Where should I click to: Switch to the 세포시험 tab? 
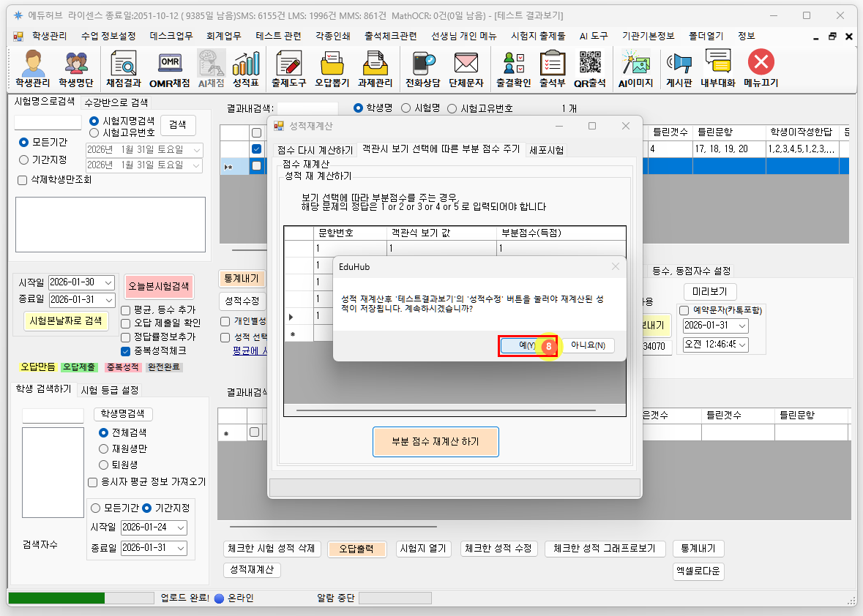(x=546, y=150)
